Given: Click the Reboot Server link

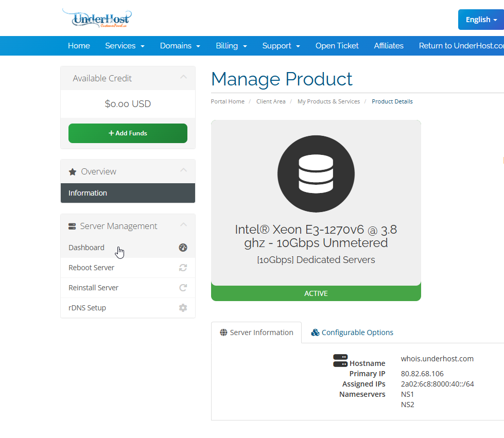Looking at the screenshot, I should 128,268.
